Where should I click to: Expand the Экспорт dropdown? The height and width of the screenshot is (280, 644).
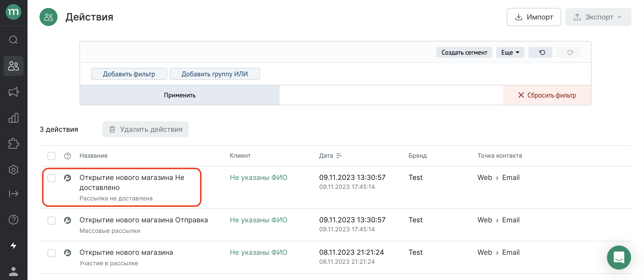pyautogui.click(x=598, y=17)
